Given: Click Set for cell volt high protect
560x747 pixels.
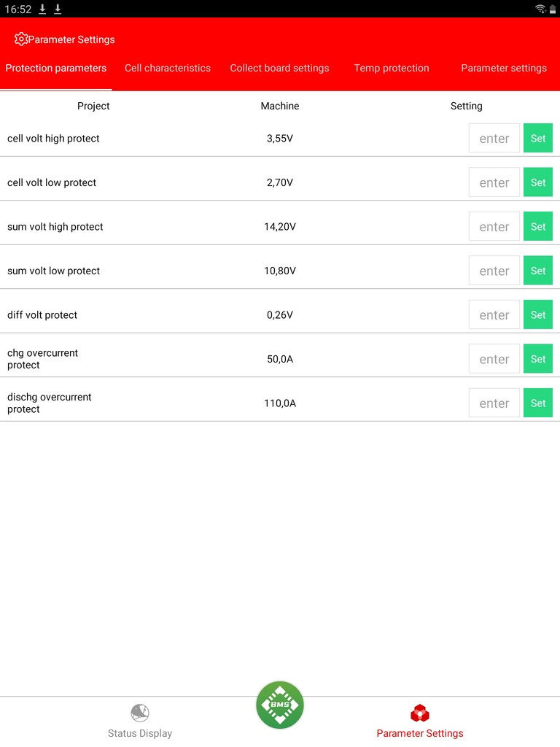Looking at the screenshot, I should [x=538, y=138].
